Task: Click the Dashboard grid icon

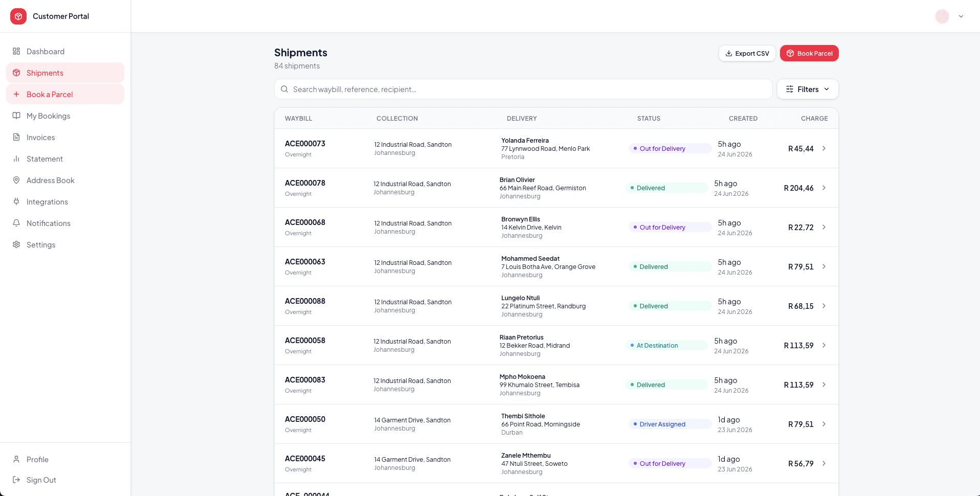Action: click(x=16, y=51)
